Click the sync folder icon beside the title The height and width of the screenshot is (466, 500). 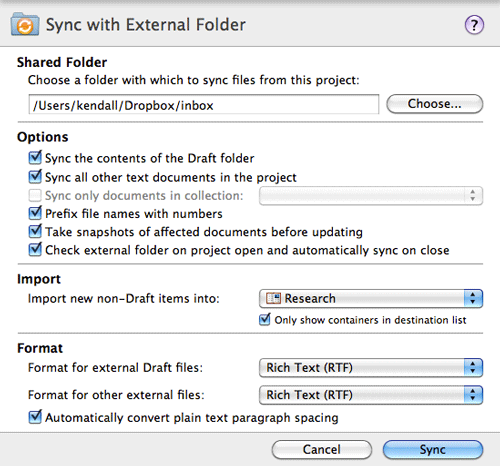point(25,24)
